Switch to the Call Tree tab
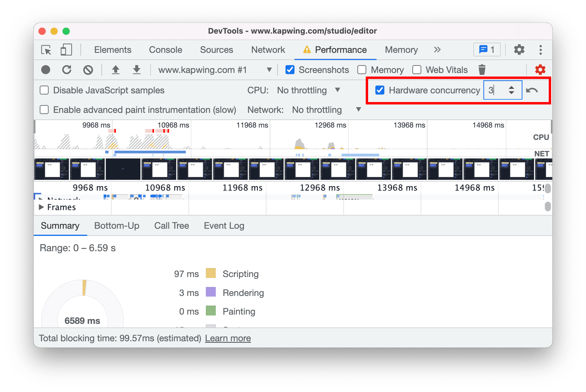This screenshot has height=392, width=586. pos(171,226)
